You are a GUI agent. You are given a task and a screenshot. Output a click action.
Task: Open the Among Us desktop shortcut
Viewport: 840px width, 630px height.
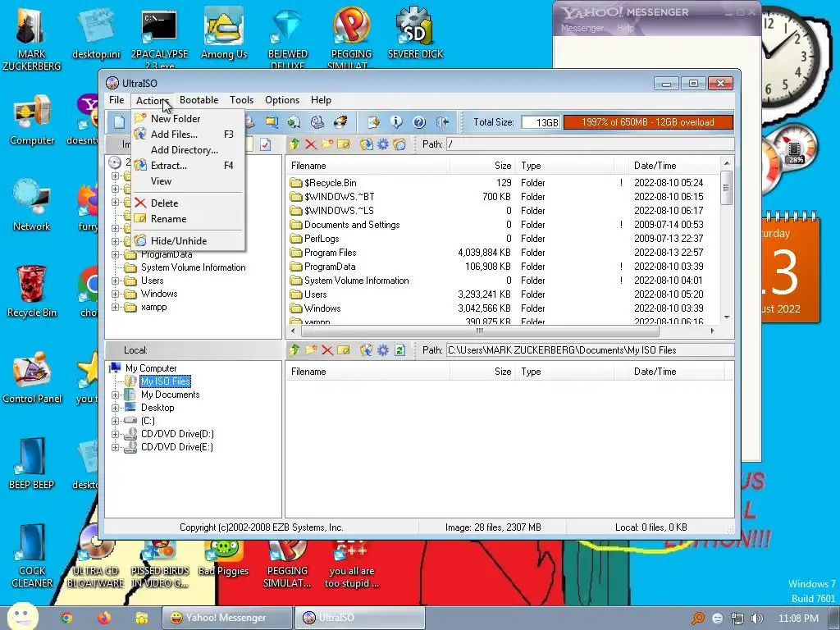(224, 33)
